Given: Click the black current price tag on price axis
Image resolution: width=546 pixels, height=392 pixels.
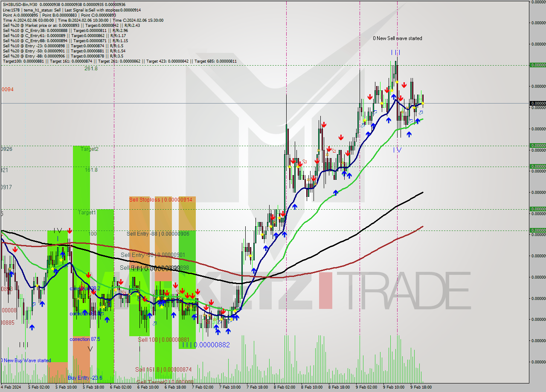Looking at the screenshot, I should click(x=538, y=103).
